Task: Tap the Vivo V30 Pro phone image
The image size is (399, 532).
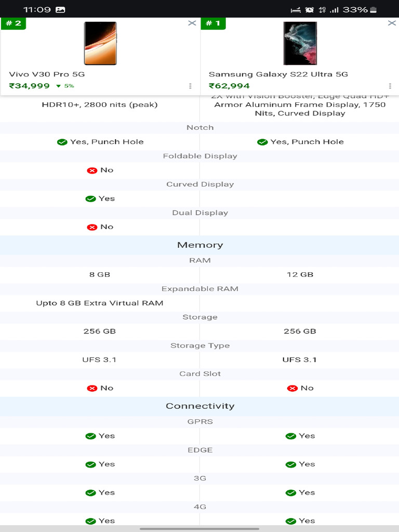Action: 100,43
